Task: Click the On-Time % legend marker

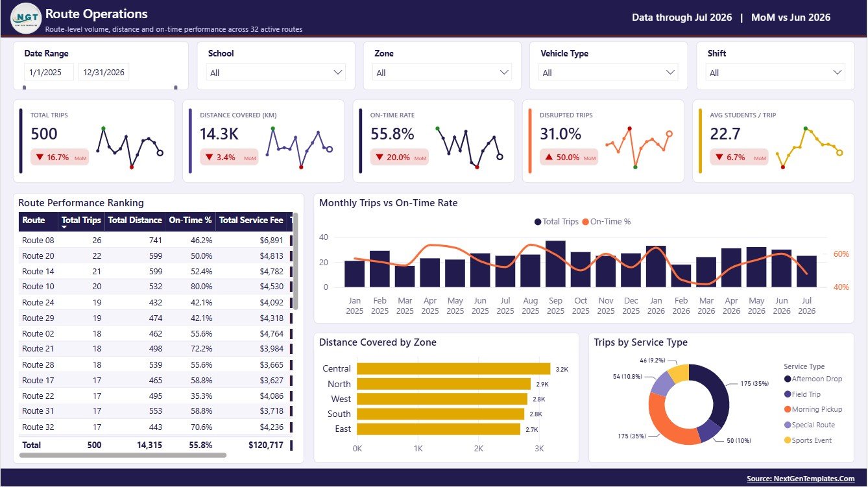Action: [585, 222]
